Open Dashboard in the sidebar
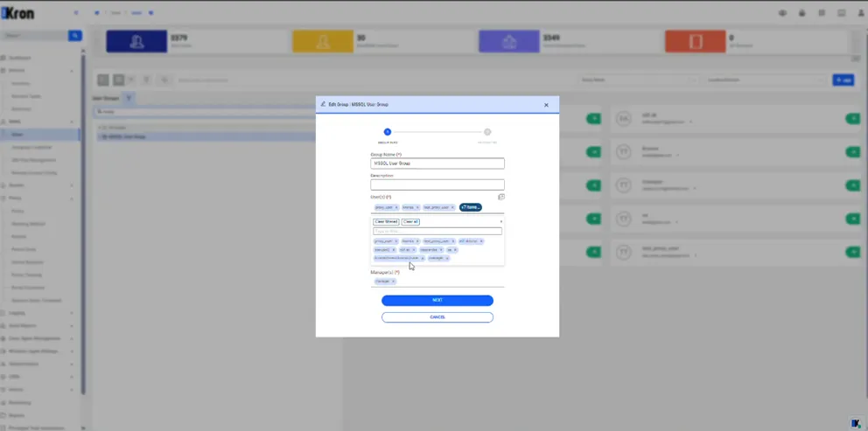Screen dimensions: 868x431 [20, 58]
